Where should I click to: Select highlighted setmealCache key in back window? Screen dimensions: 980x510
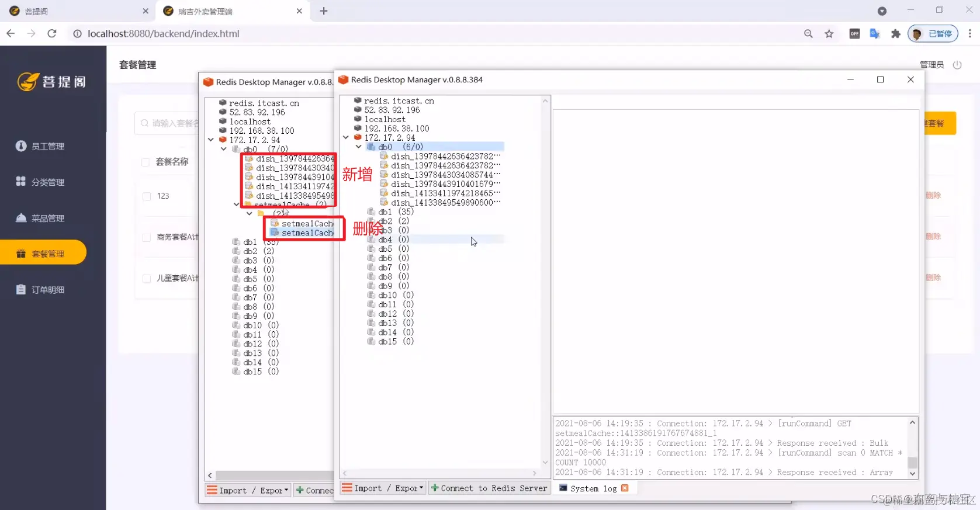click(x=307, y=233)
